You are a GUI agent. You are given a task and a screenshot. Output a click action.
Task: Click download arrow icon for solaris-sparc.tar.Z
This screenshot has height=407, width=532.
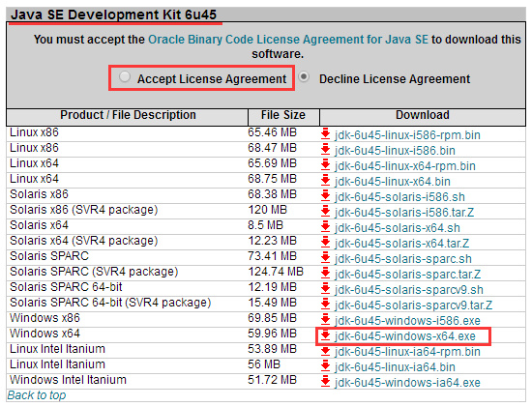[x=325, y=273]
